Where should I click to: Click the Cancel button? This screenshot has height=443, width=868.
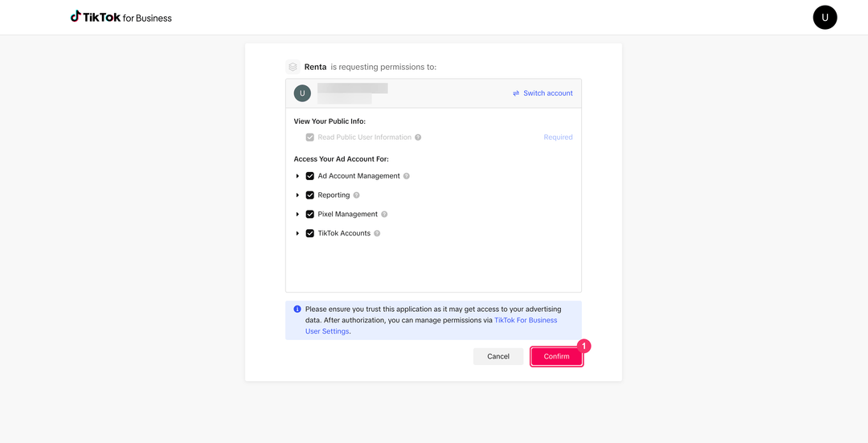[498, 356]
